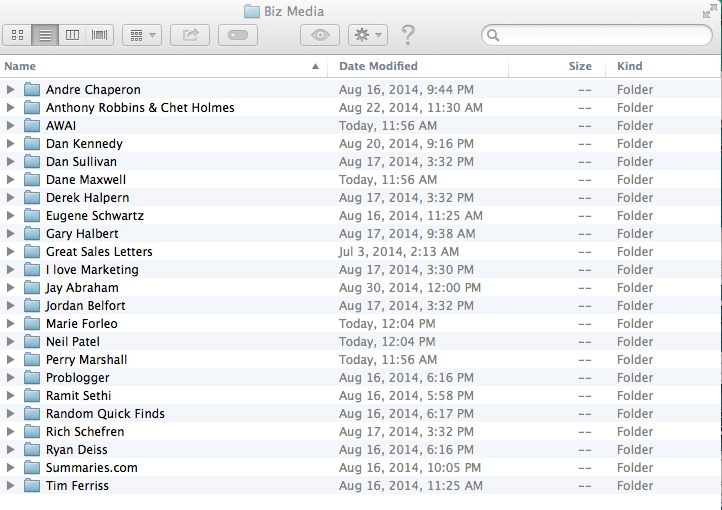Click the fullscreen arrows icon
The height and width of the screenshot is (510, 722).
tap(710, 12)
